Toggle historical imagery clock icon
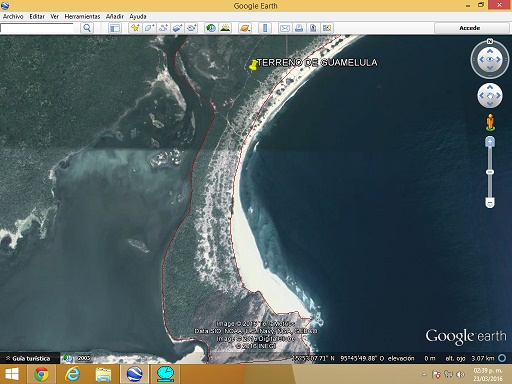 tap(211, 28)
